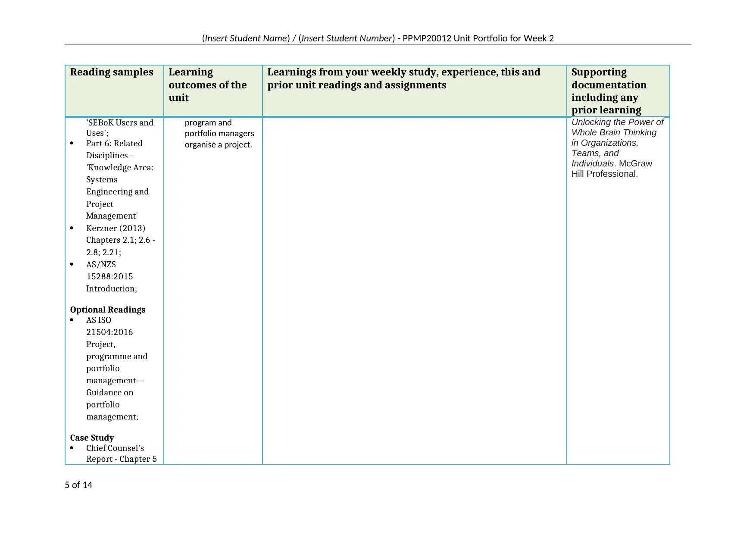The width and height of the screenshot is (756, 535).
Task: Click 'Chapters 2.1; 2.6 -' text
Action: click(x=121, y=240)
